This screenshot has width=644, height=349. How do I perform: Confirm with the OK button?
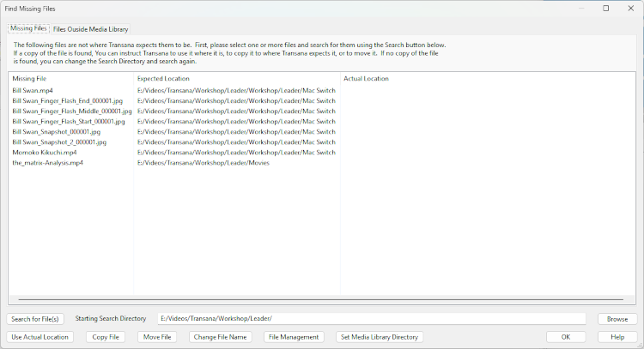pos(567,337)
